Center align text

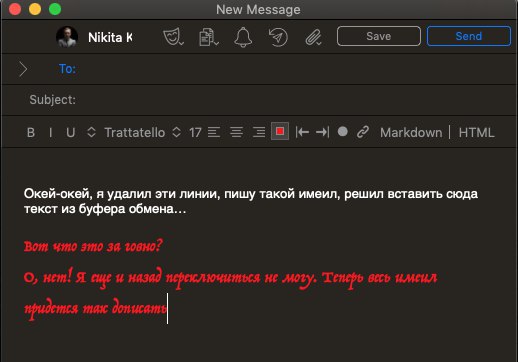coord(236,132)
